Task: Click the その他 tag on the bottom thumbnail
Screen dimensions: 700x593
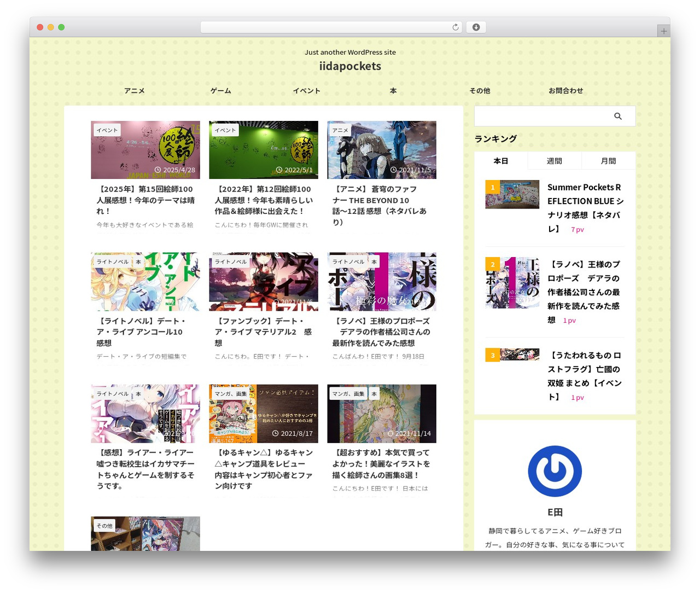Action: [x=104, y=526]
